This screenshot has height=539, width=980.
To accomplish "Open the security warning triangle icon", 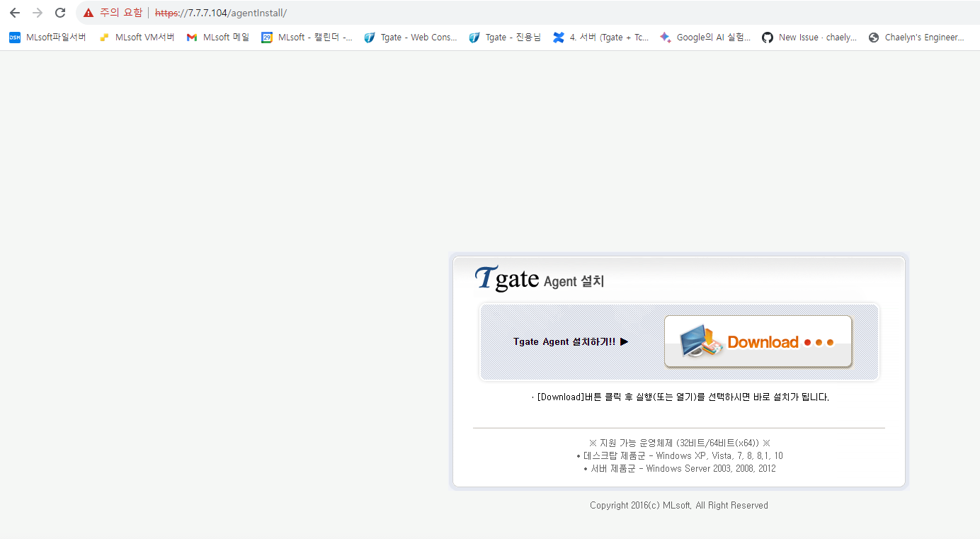I will (89, 13).
